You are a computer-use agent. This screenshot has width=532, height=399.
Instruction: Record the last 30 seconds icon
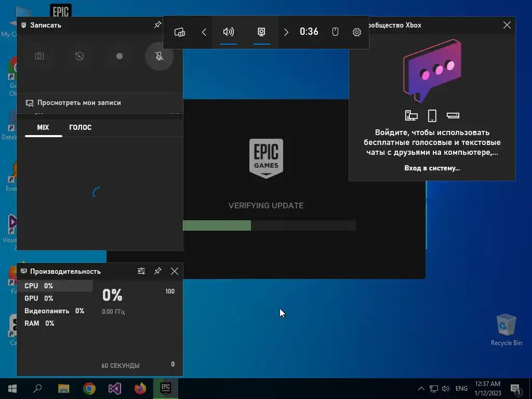click(x=79, y=56)
